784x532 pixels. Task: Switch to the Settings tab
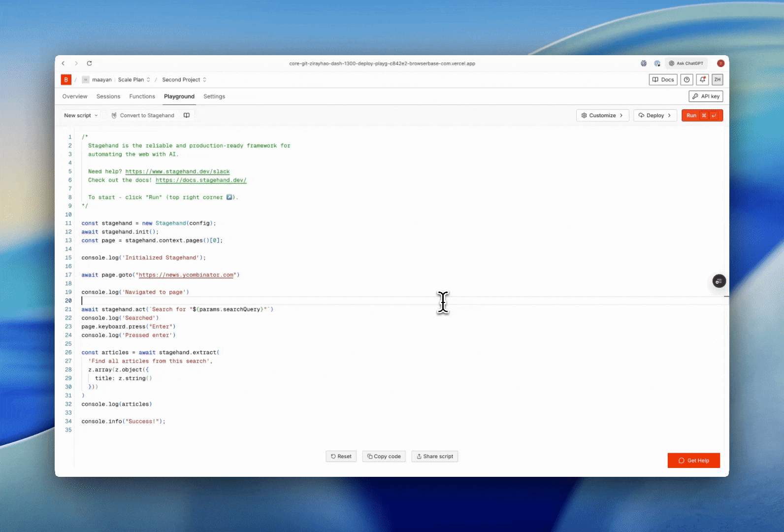(214, 97)
